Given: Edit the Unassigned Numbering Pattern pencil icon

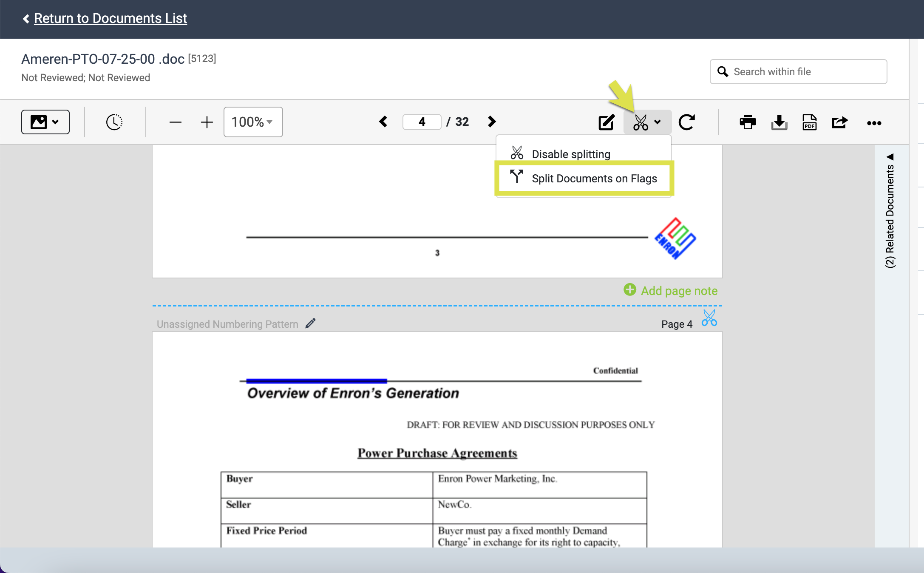Looking at the screenshot, I should [311, 323].
